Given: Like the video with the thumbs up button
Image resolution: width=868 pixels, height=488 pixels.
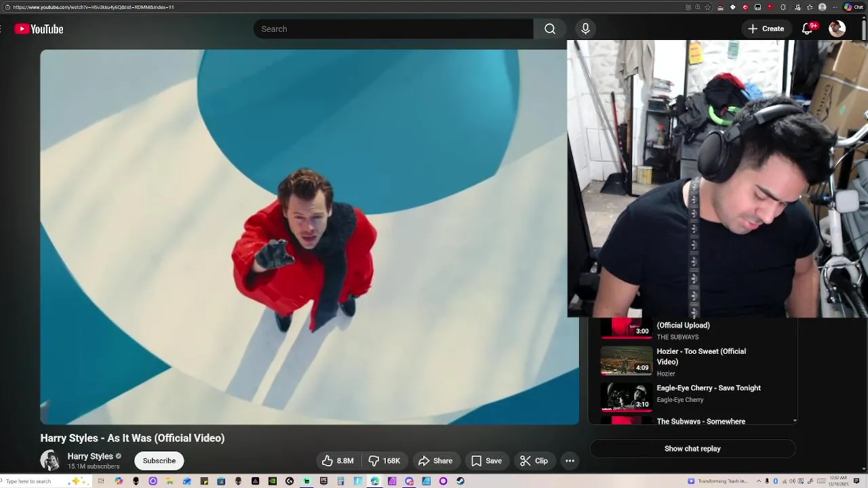Looking at the screenshot, I should click(x=338, y=461).
